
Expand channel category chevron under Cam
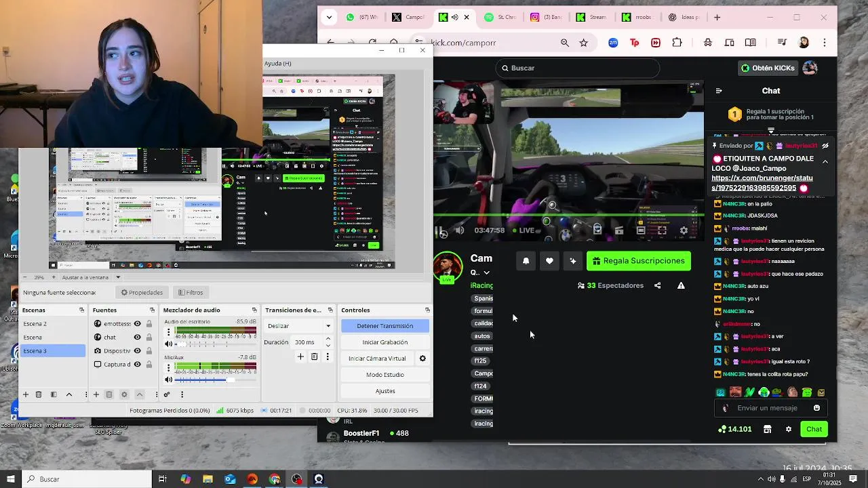[486, 272]
